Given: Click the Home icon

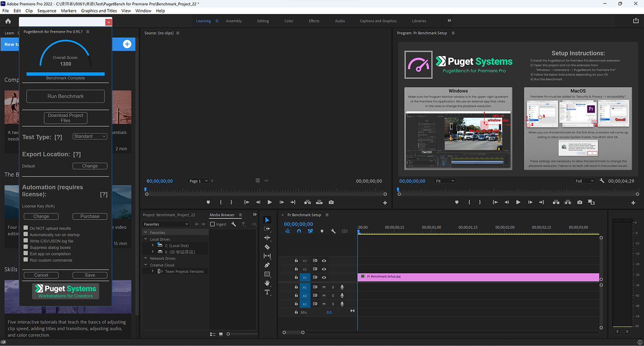Looking at the screenshot, I should point(8,21).
